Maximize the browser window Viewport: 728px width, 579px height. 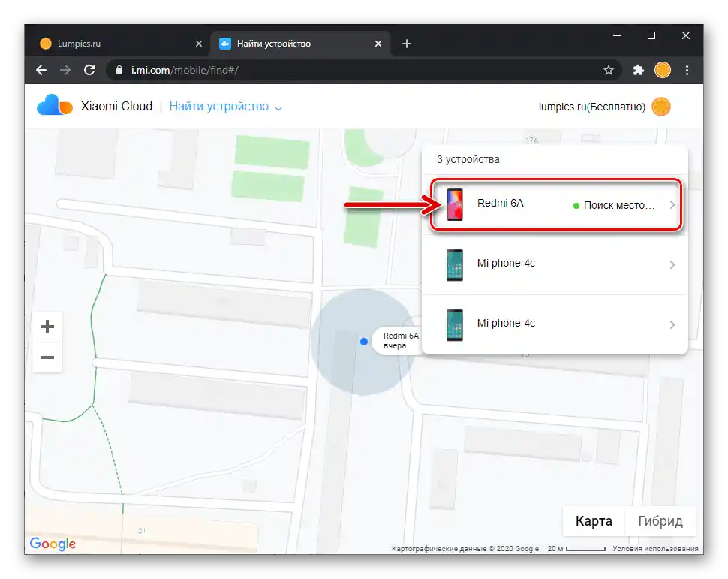coord(651,36)
